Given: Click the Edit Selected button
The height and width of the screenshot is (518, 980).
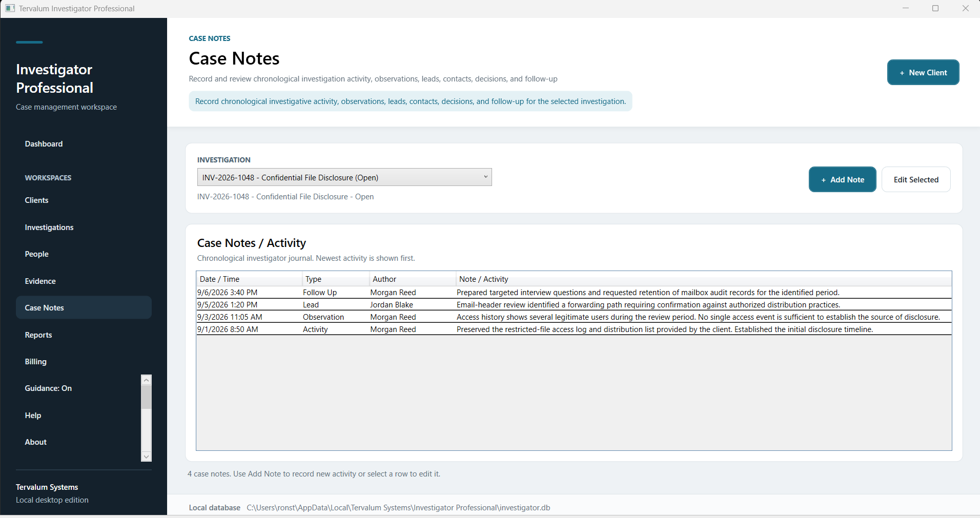Looking at the screenshot, I should click(916, 180).
